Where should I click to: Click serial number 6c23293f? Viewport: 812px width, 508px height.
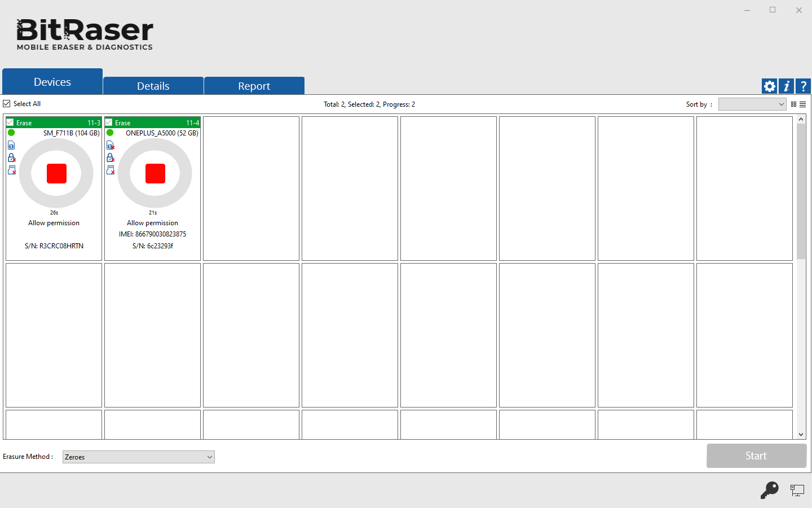tap(153, 246)
